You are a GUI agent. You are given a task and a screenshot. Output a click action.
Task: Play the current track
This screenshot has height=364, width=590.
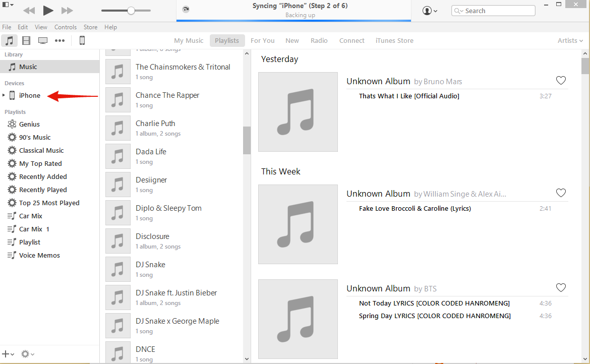(48, 11)
